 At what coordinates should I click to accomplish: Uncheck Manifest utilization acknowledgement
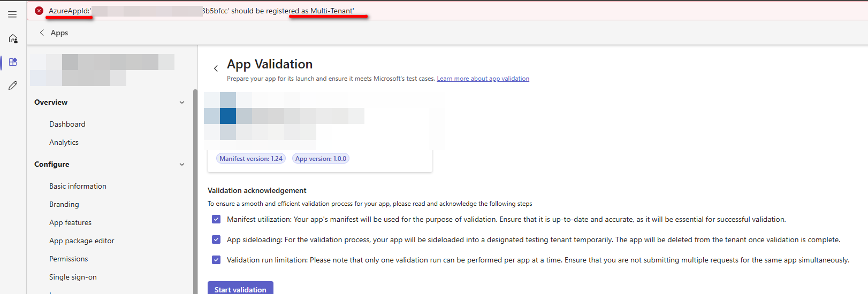coord(216,219)
